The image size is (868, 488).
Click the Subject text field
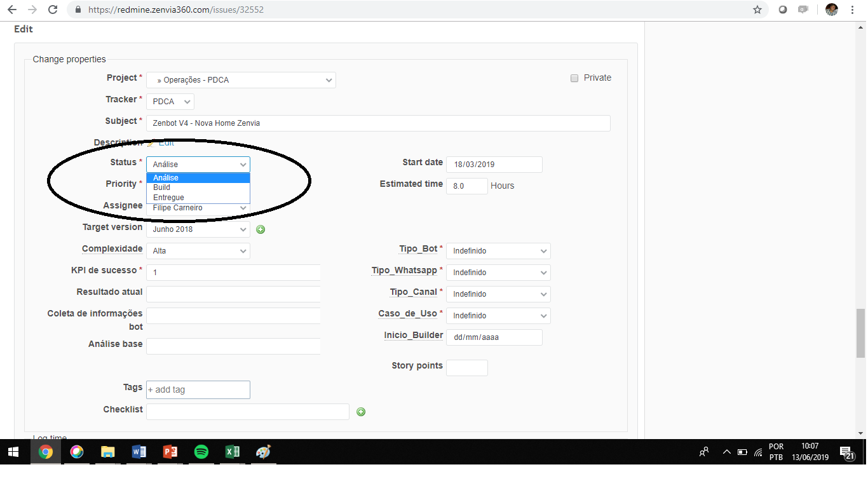pyautogui.click(x=378, y=123)
